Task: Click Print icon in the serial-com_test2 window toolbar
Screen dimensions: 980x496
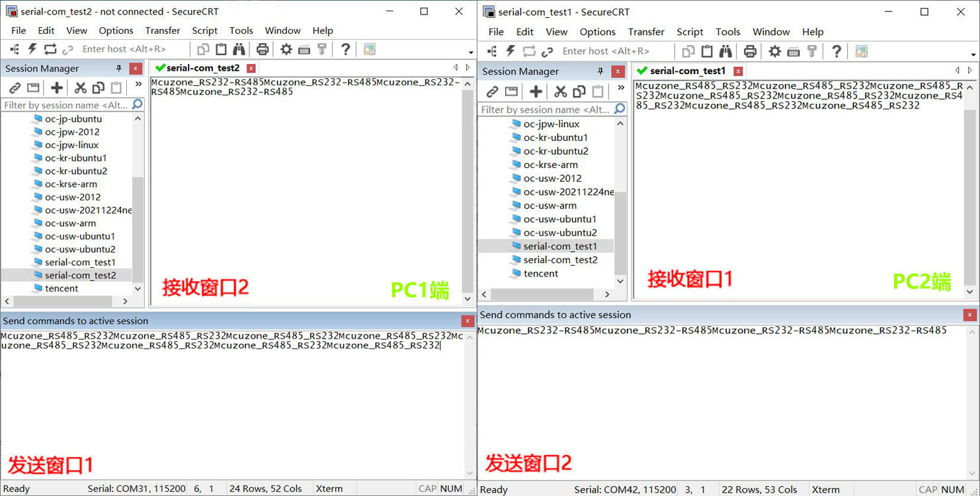Action: click(x=263, y=49)
